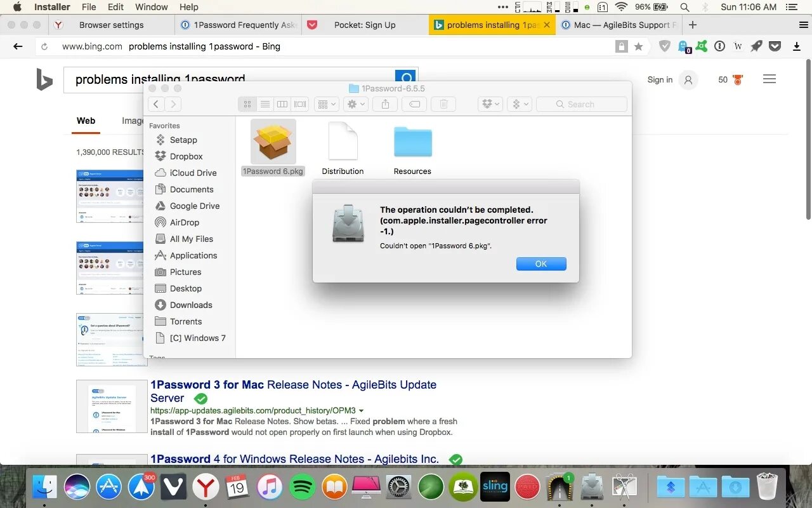Open Spotify from the Dock
This screenshot has height=508, width=812.
pos(302,488)
